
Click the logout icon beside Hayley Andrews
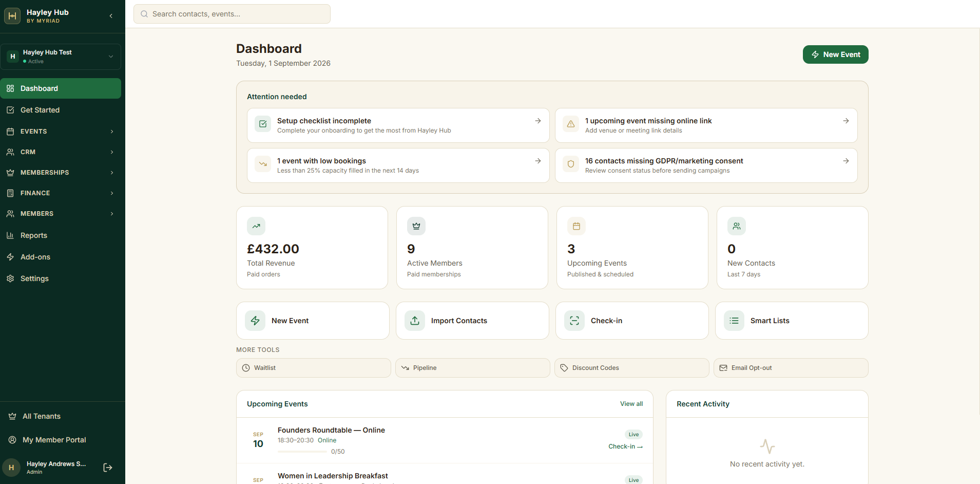pos(108,468)
